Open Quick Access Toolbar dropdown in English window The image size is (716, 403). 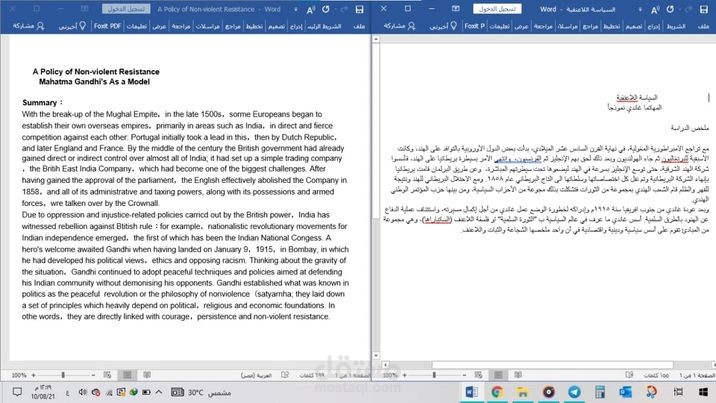tap(295, 10)
